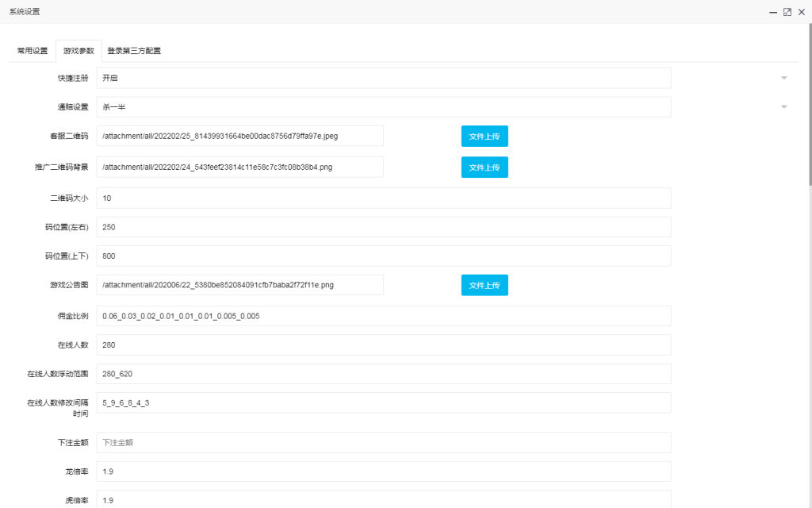Click the 二维码大小 input field
The image size is (812, 508).
coord(384,198)
